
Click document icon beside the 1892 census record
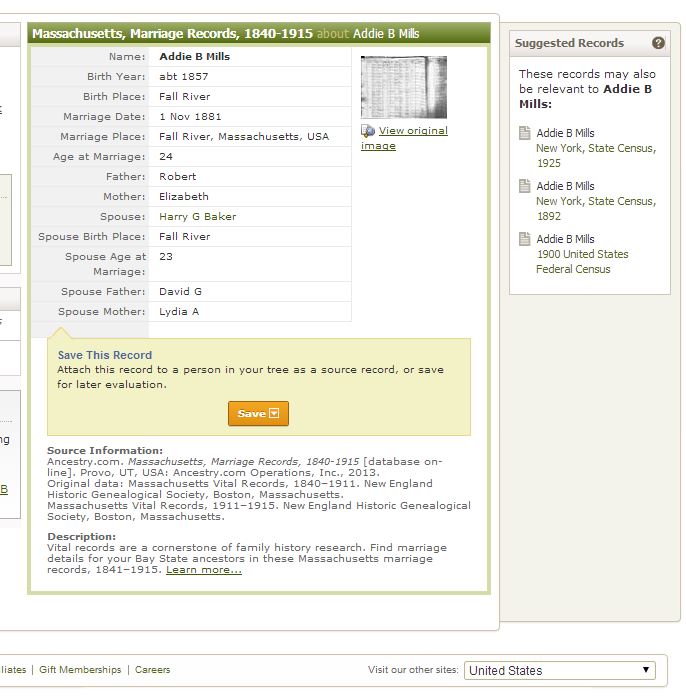click(x=525, y=186)
